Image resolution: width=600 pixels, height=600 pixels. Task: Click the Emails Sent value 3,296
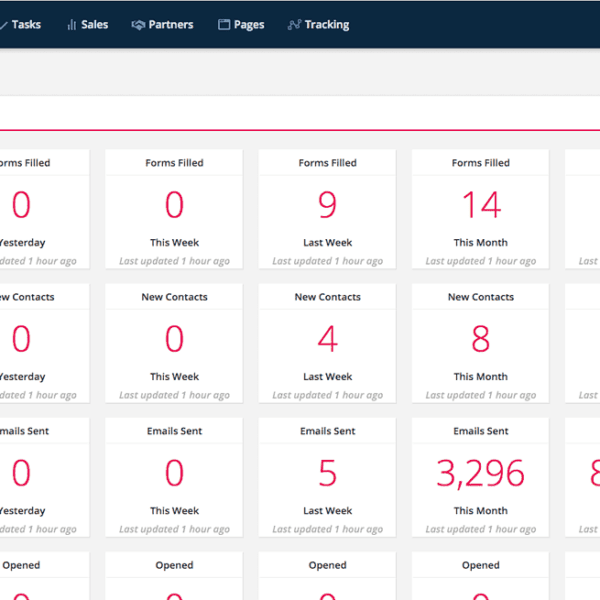pyautogui.click(x=481, y=474)
